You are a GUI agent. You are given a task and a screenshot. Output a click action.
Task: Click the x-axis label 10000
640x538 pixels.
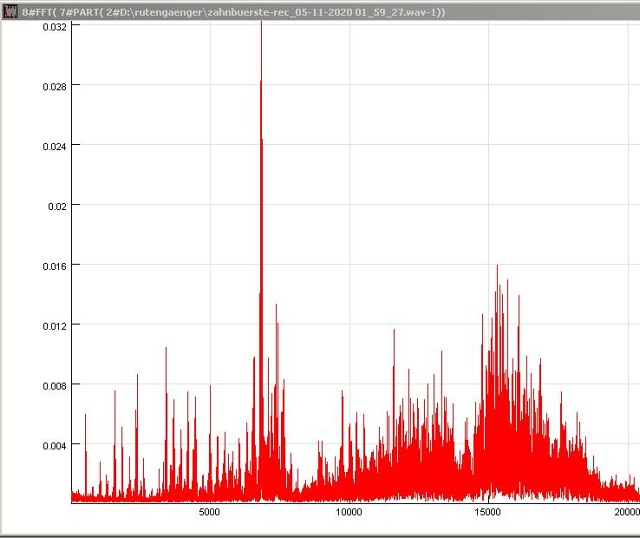pos(349,512)
